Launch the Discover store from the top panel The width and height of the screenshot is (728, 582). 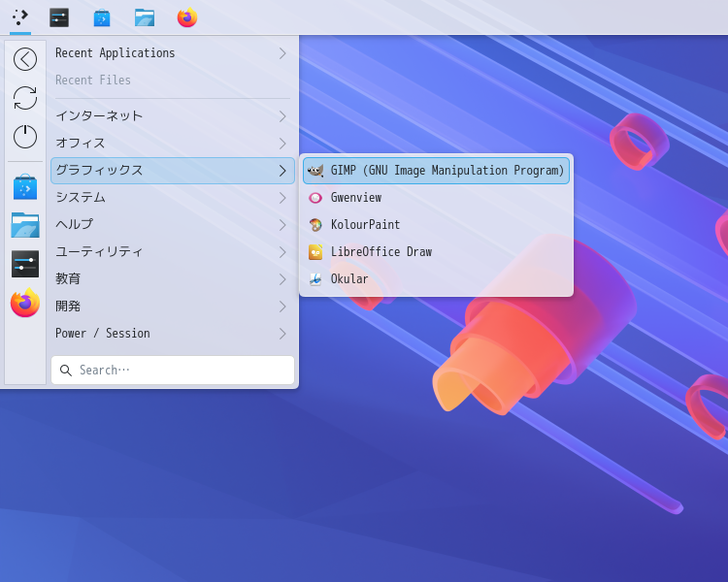coord(102,17)
